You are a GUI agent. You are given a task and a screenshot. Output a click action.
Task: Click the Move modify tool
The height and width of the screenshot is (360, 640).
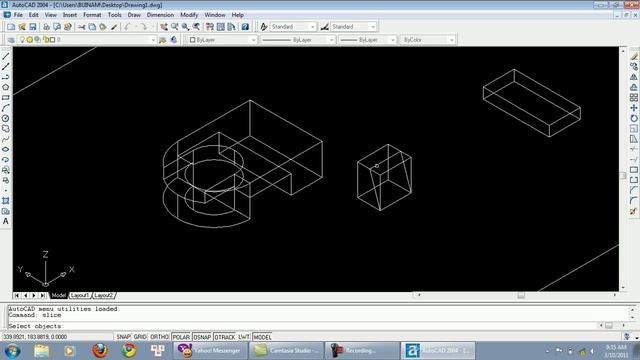[633, 108]
